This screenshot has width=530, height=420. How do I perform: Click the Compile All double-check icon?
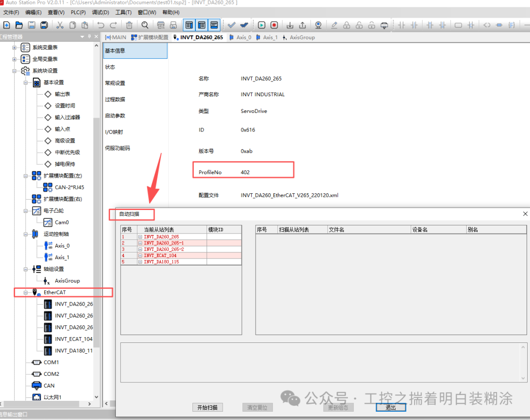[244, 25]
